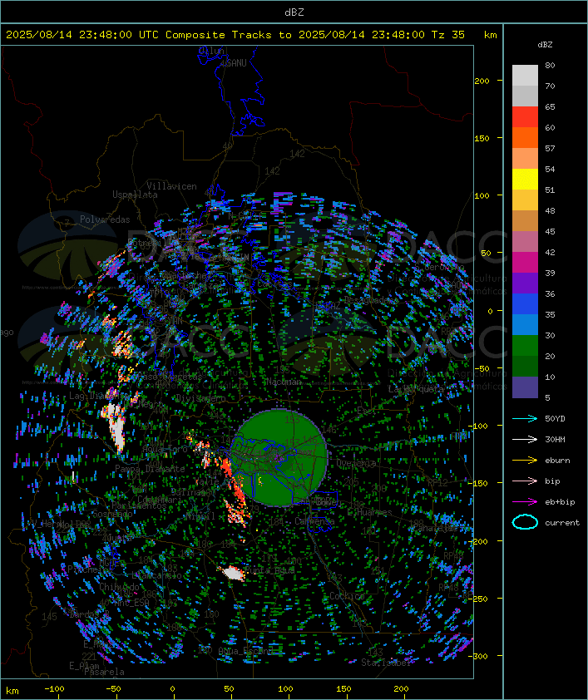Click the dBZ title at top center
This screenshot has width=588, height=700.
294,12
